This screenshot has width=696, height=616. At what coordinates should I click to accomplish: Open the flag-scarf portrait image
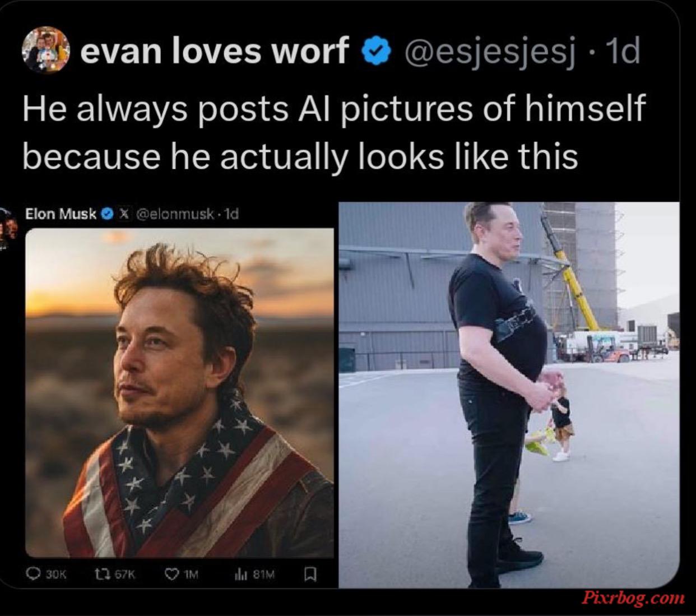(x=179, y=393)
